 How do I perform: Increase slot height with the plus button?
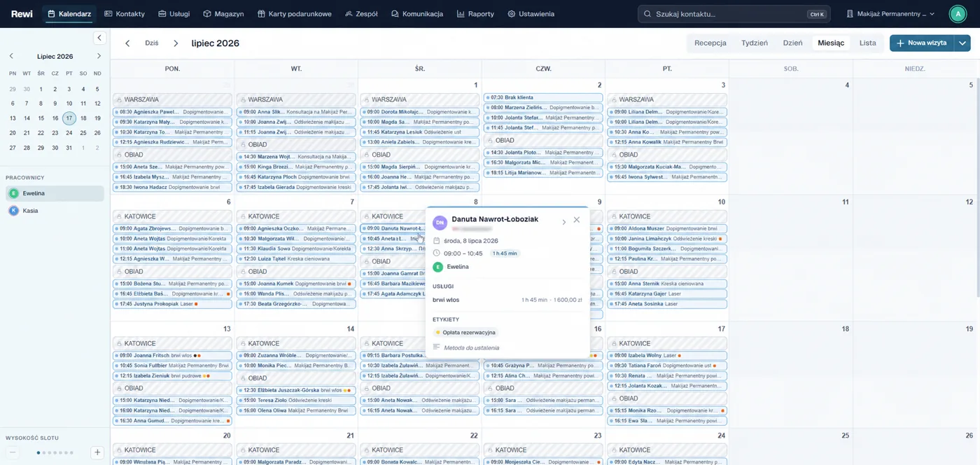pyautogui.click(x=97, y=452)
